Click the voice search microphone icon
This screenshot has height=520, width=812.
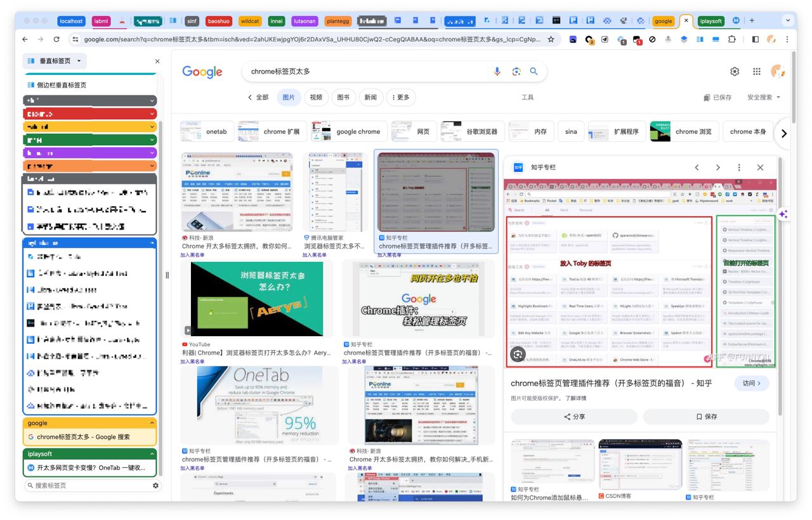tap(497, 72)
